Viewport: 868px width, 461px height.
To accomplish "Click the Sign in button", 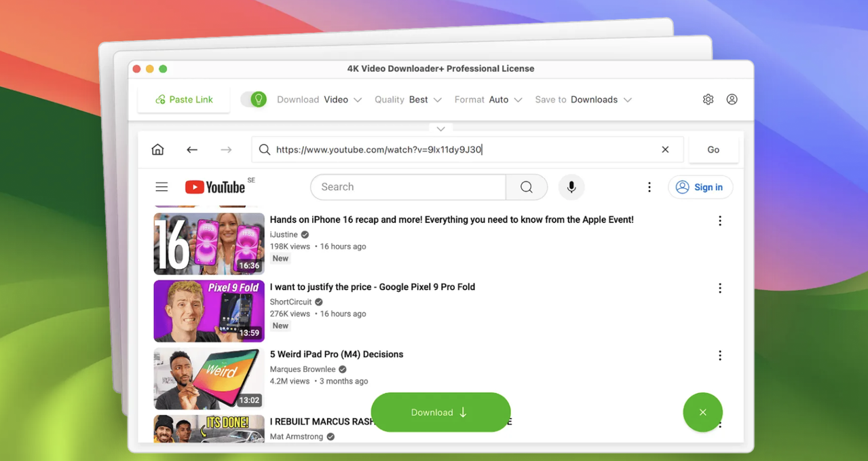I will (700, 187).
